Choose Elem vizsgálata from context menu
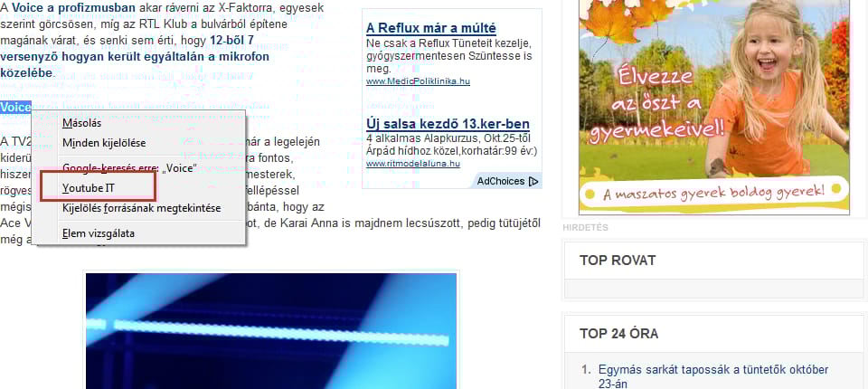The image size is (868, 389). 138,233
